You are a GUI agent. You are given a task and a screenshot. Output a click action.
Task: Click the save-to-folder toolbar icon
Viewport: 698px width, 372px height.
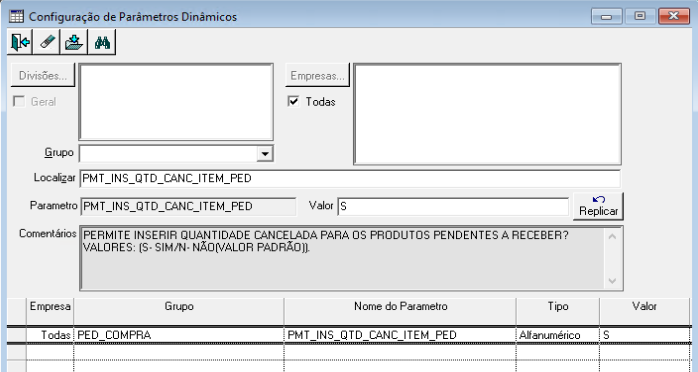74,43
